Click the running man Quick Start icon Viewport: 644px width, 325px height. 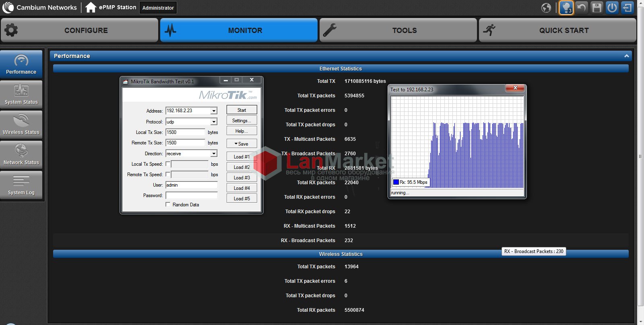coord(489,30)
